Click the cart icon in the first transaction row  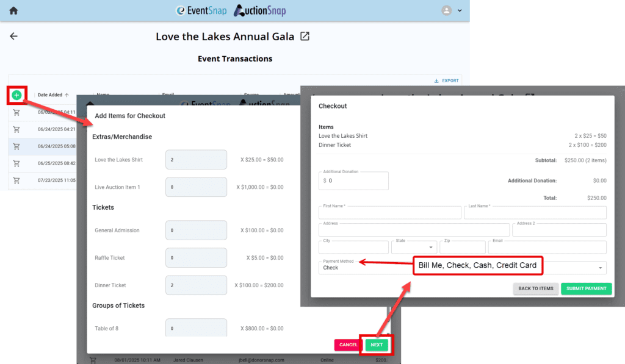click(16, 112)
